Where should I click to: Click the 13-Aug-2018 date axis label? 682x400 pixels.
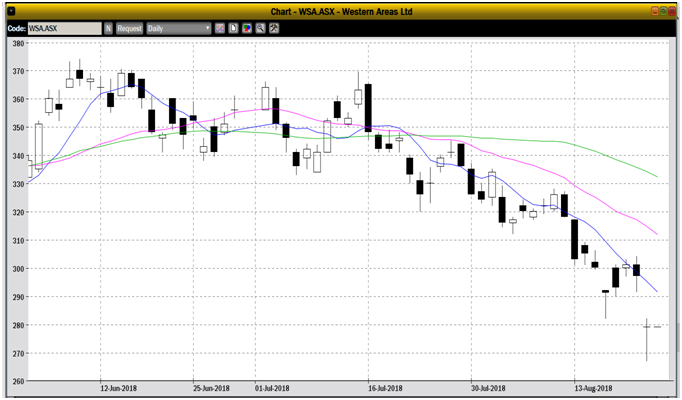[x=593, y=388]
